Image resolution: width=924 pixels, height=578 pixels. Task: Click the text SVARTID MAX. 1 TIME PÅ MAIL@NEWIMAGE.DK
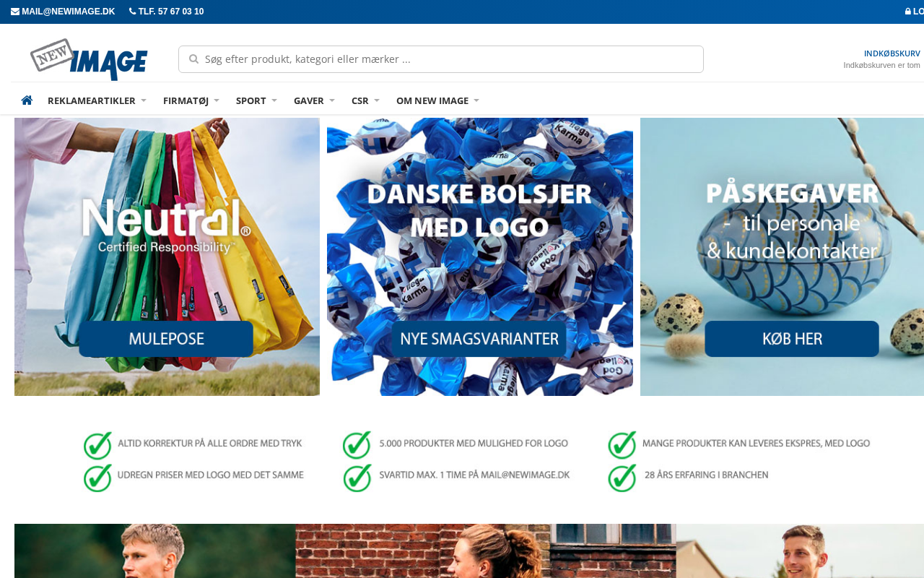tap(474, 475)
